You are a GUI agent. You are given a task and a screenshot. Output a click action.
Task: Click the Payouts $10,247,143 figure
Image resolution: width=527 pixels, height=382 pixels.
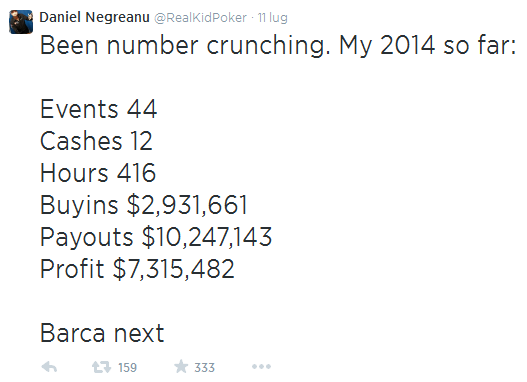[156, 237]
